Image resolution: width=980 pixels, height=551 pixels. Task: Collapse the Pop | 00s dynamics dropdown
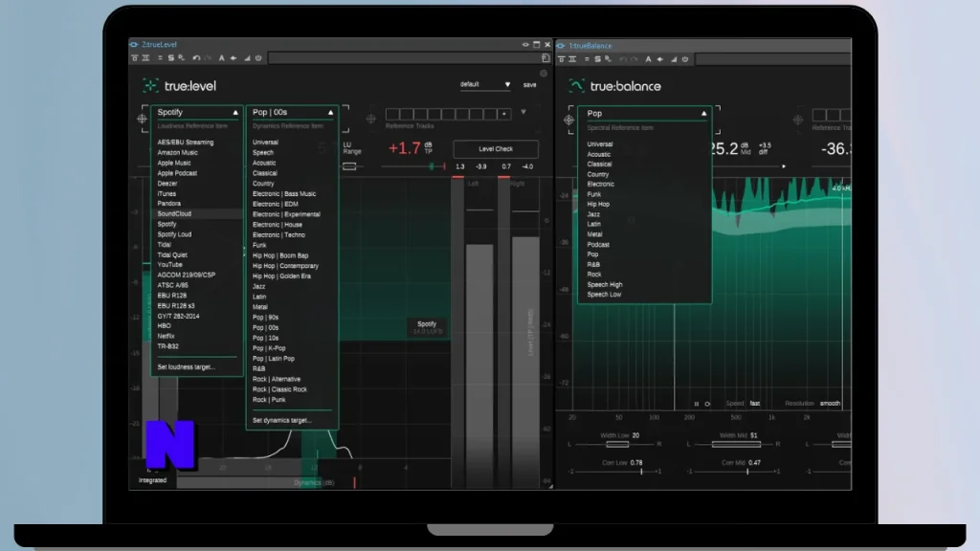[330, 113]
